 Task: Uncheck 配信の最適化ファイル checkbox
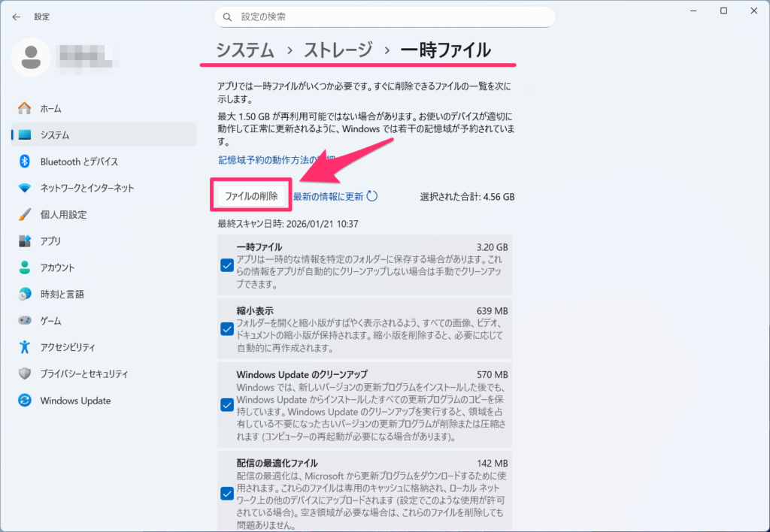pyautogui.click(x=226, y=493)
